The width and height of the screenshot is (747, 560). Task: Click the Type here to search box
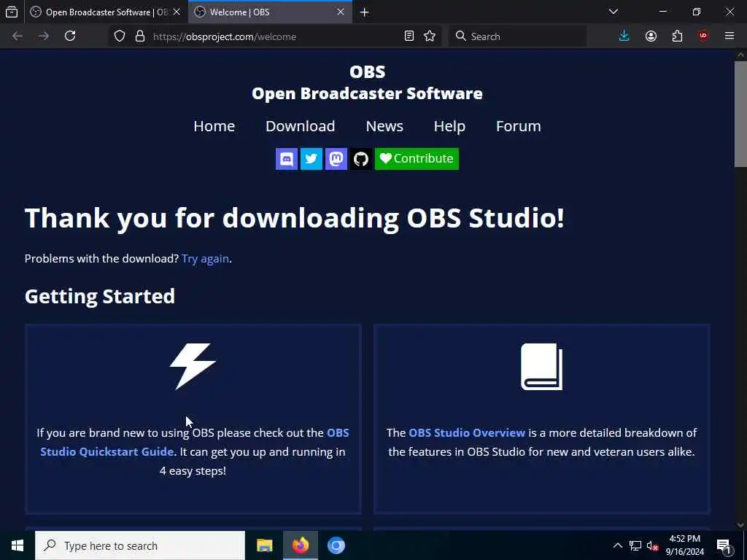tap(140, 545)
